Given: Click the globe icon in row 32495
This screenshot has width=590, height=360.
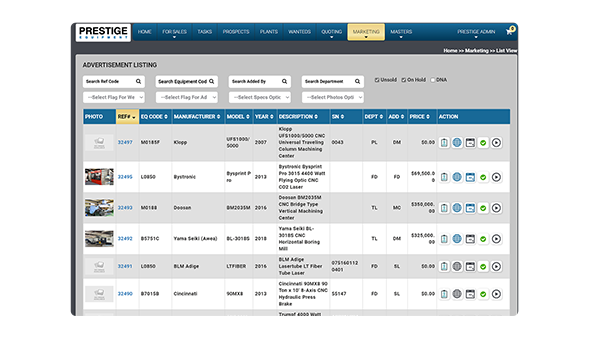Looking at the screenshot, I should pos(457,177).
